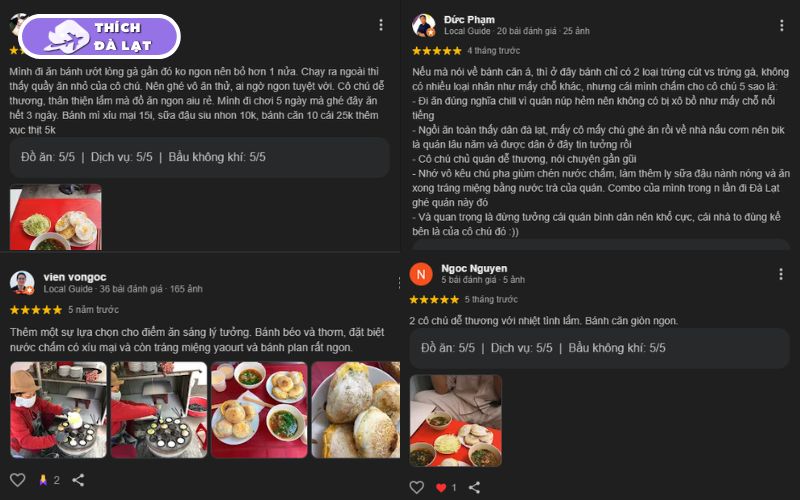Click the share icon under vien vongoc's review

click(78, 480)
